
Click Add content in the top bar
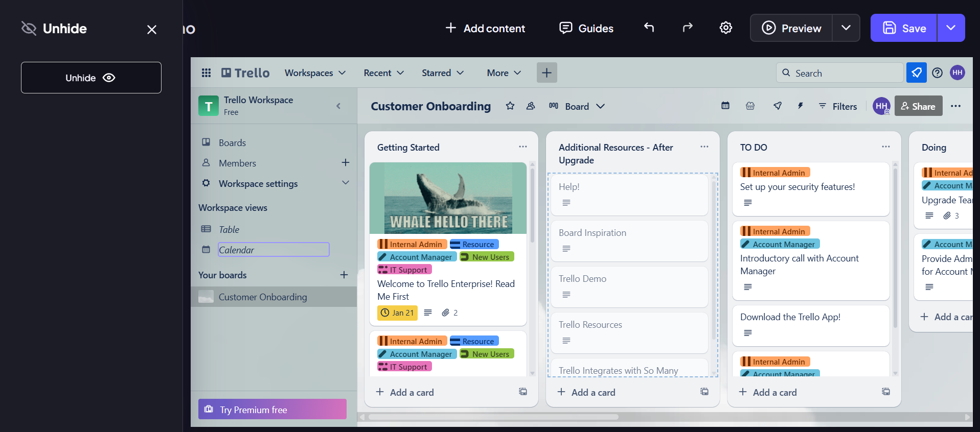click(485, 28)
